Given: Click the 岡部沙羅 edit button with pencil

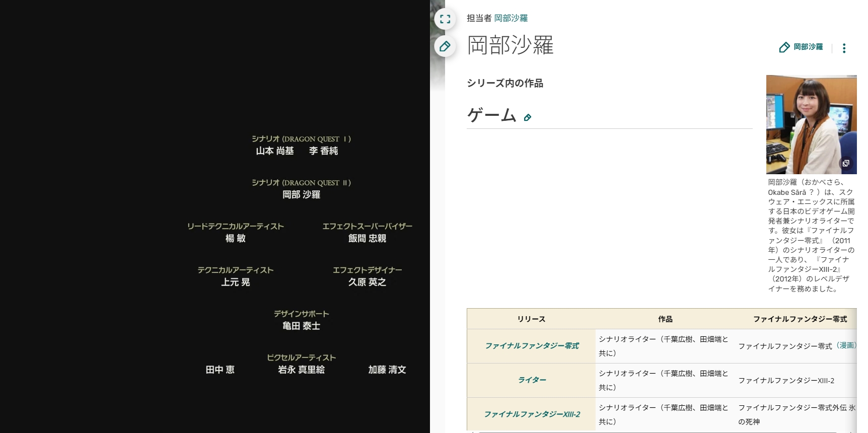Looking at the screenshot, I should tap(801, 47).
